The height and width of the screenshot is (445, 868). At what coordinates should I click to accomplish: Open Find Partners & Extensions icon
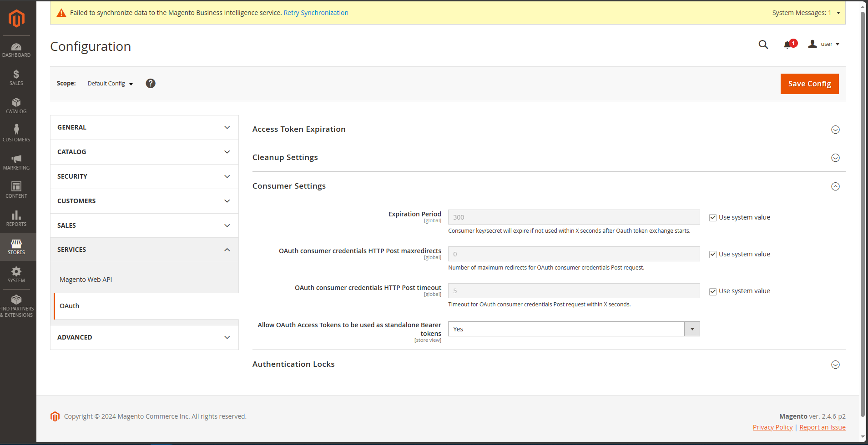(x=16, y=306)
